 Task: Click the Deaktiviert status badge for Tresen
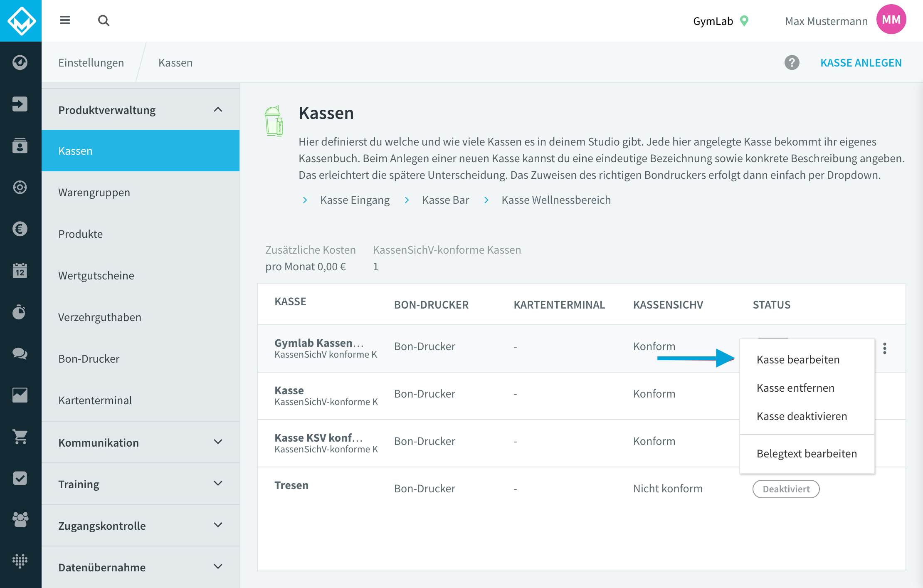pos(786,489)
